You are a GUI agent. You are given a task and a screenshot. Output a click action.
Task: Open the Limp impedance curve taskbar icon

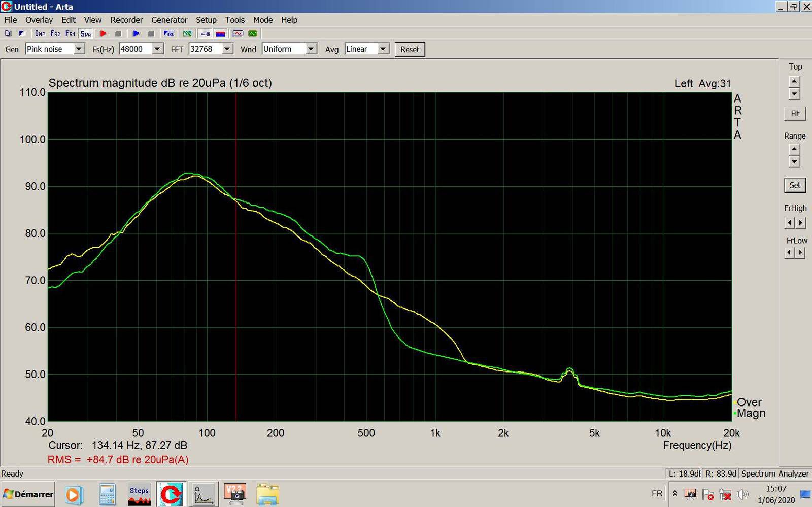click(204, 495)
